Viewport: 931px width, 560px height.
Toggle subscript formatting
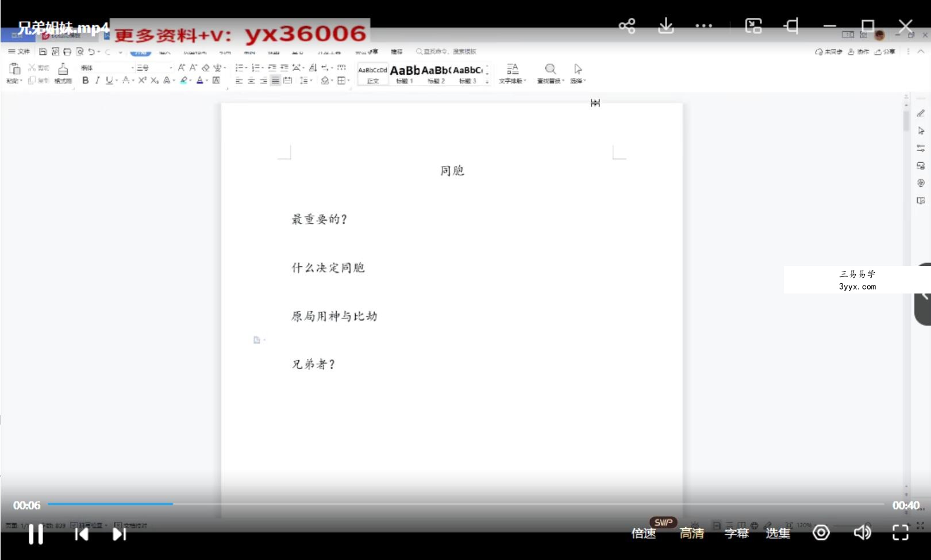pyautogui.click(x=154, y=80)
